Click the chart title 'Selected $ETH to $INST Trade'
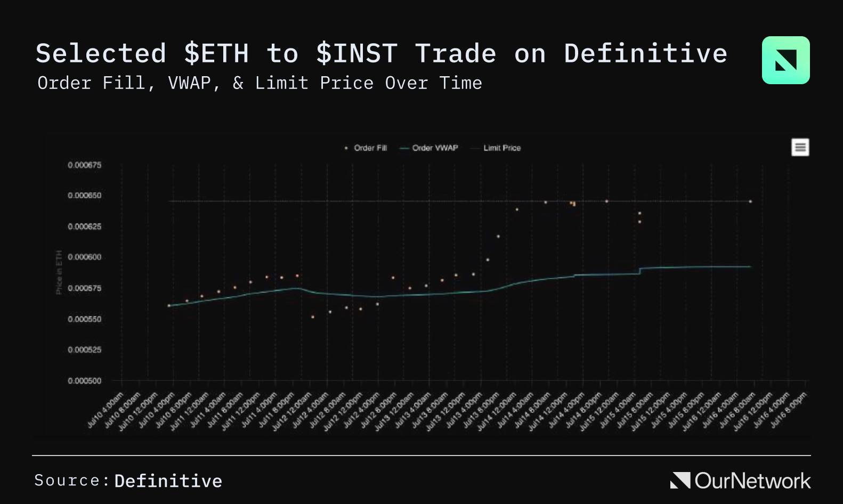This screenshot has height=504, width=843. tap(266, 53)
